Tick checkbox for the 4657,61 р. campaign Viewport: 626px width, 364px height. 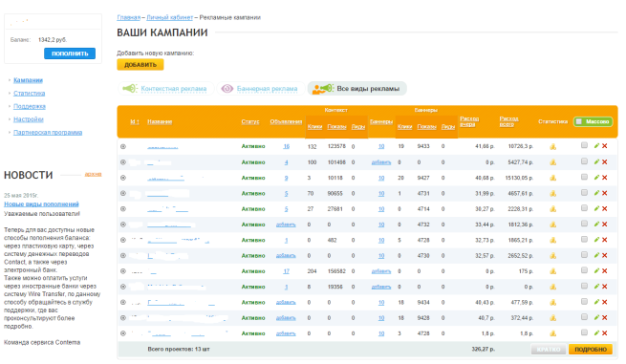pos(584,192)
